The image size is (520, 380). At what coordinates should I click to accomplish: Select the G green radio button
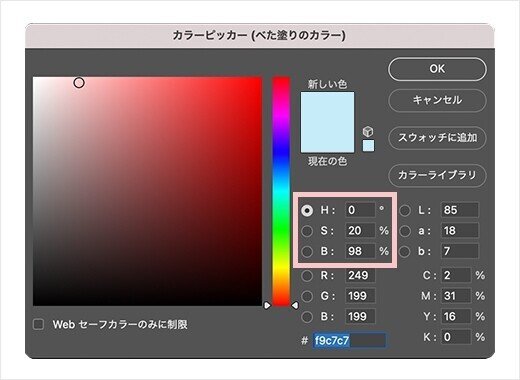click(x=307, y=296)
